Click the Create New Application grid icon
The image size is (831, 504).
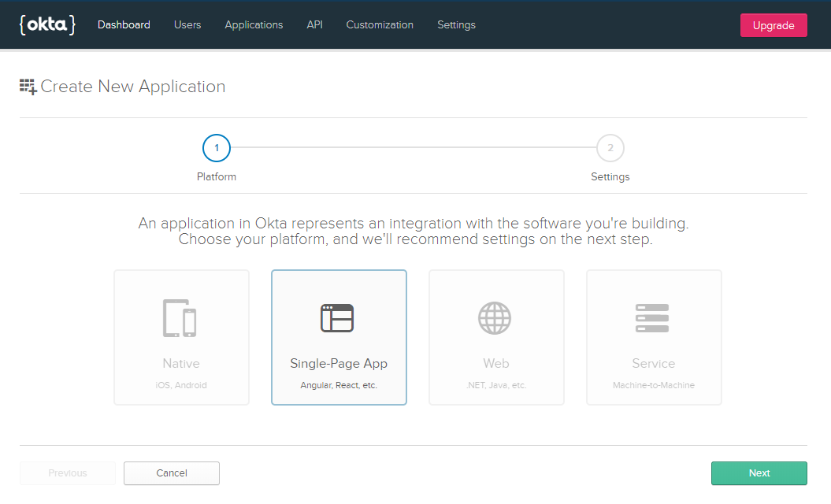point(28,85)
